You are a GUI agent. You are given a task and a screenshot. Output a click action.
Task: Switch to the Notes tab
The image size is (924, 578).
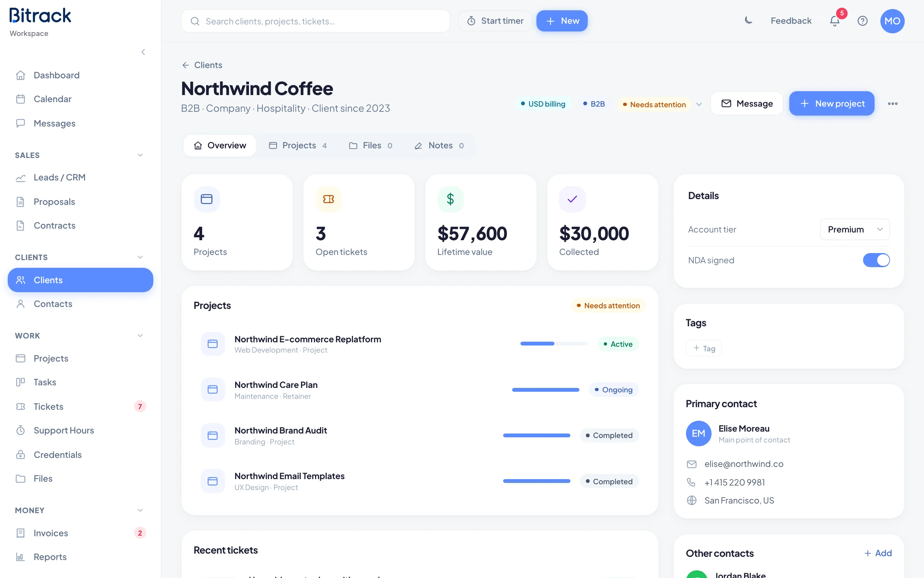click(x=439, y=146)
